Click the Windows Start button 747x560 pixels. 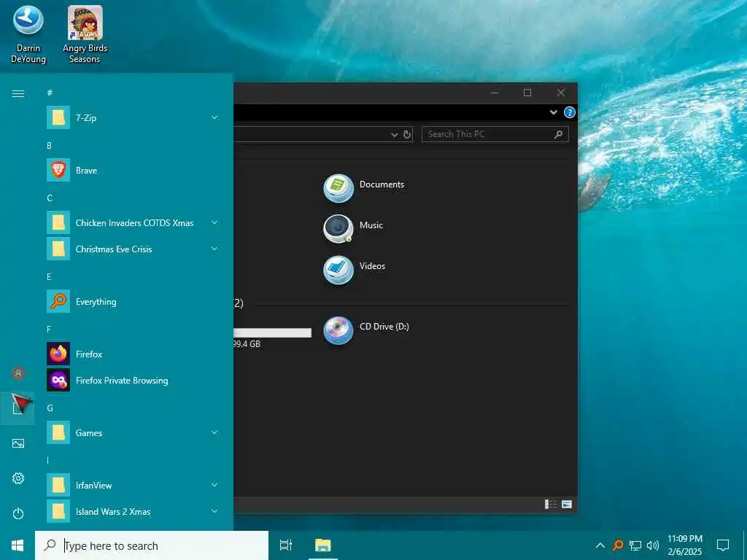(x=18, y=545)
